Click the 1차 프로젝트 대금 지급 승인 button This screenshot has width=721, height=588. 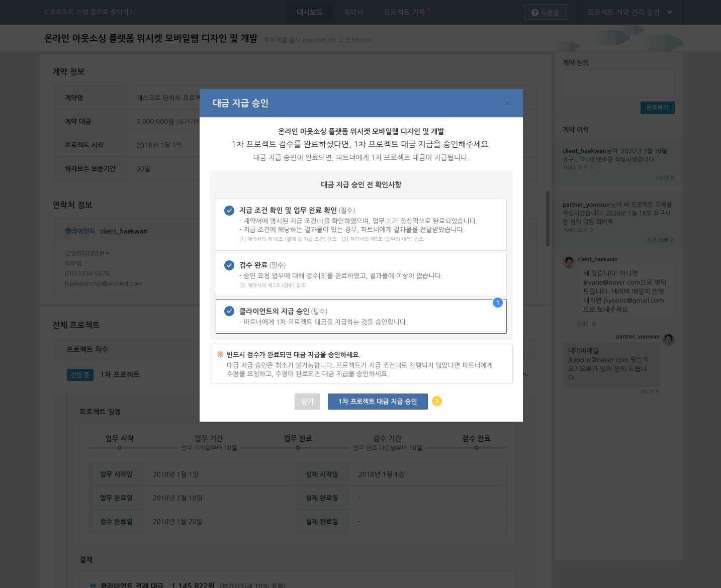pos(377,402)
